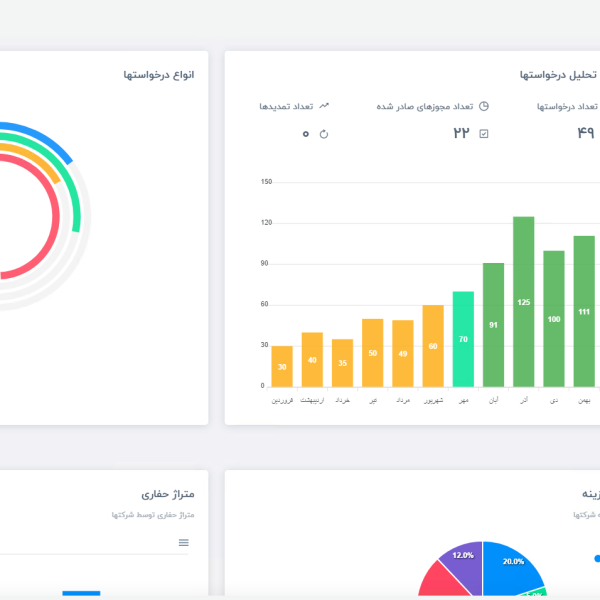The width and height of the screenshot is (600, 600).
Task: Click the مهر bar showing 70
Action: click(463, 339)
